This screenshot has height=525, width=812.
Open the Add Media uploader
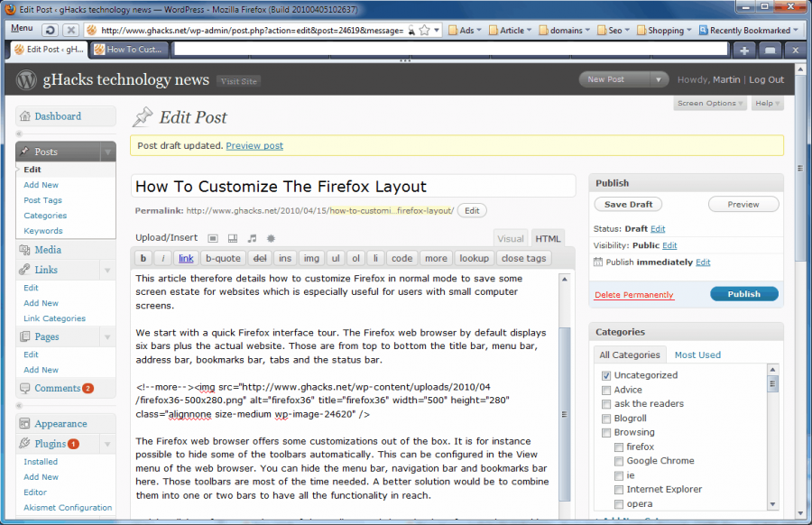pos(269,238)
